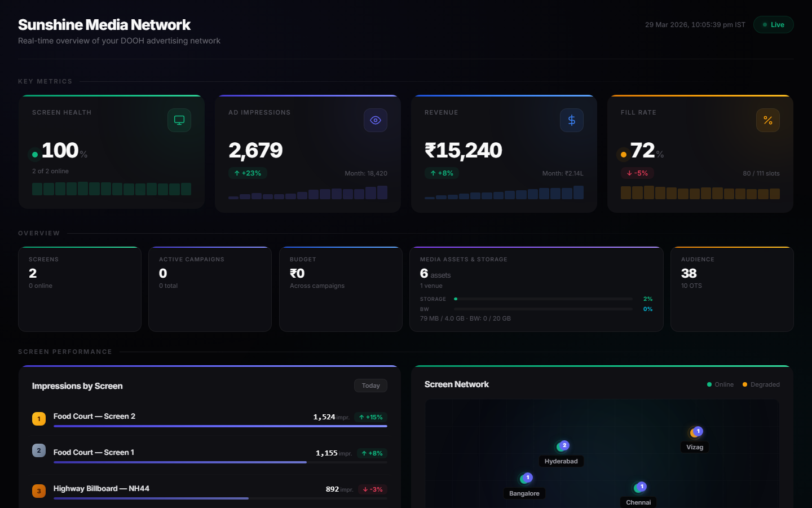Select the Screen Network panel header
The image size is (812, 508).
(457, 384)
